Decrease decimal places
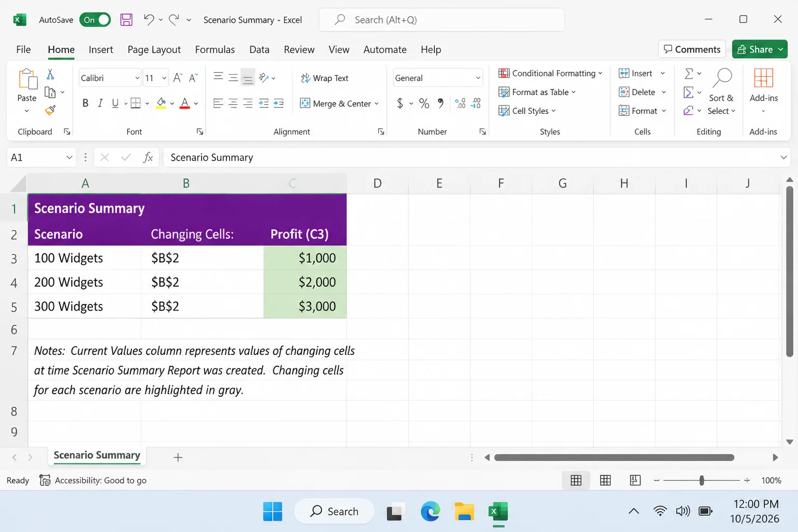 pyautogui.click(x=476, y=103)
